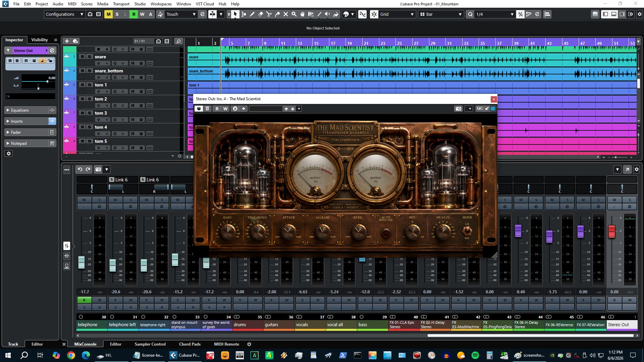The height and width of the screenshot is (362, 644).
Task: Expand the Equalizers inspector section
Action: [x=27, y=110]
